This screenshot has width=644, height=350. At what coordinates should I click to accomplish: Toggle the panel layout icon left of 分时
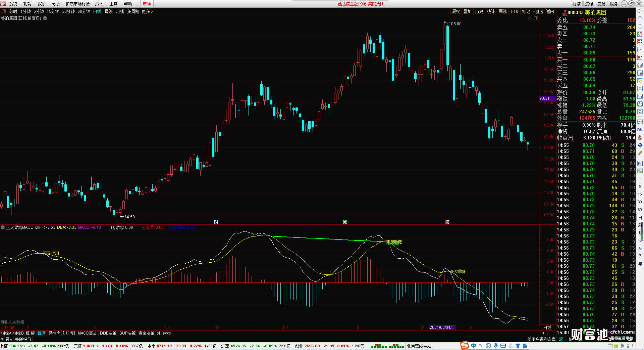(x=4, y=11)
